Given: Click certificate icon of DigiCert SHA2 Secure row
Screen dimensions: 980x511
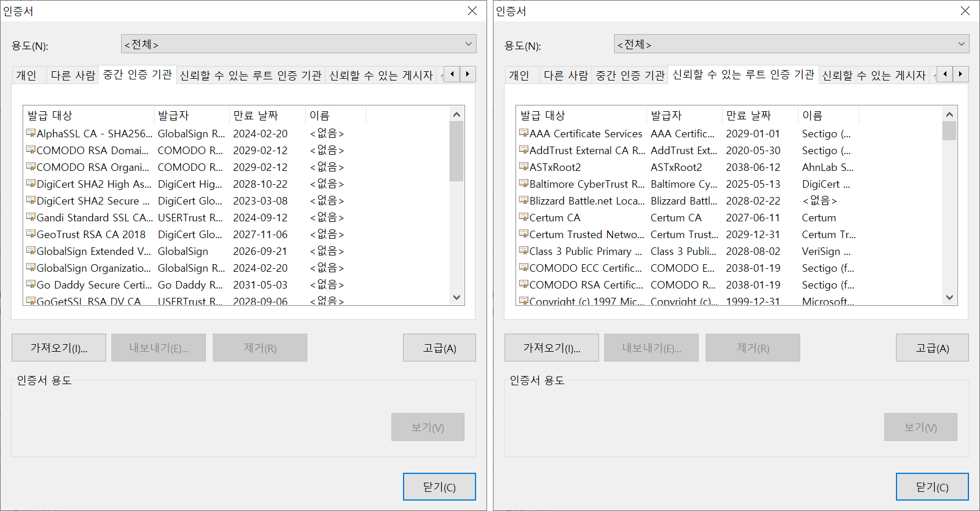Looking at the screenshot, I should click(31, 200).
